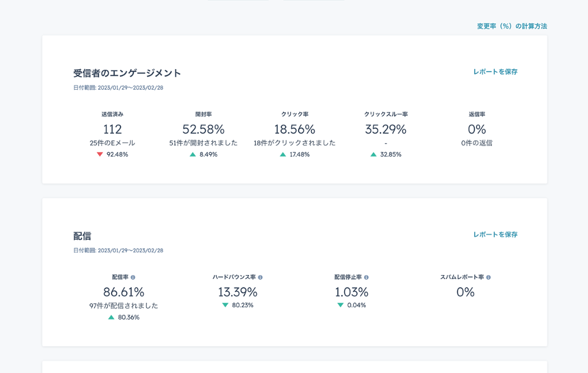This screenshot has height=373, width=588.
Task: Click the 配信停止率 value 1.03%
Action: 352,292
